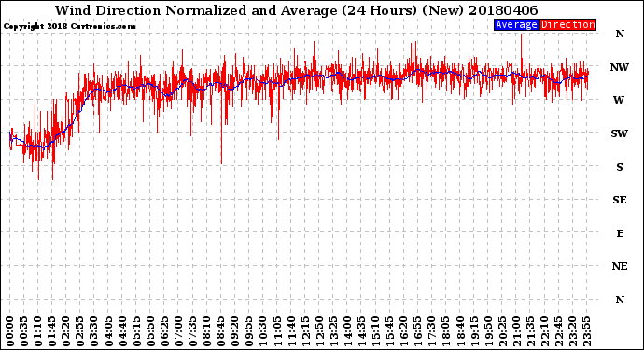Click the 22:45 time label
This screenshot has height=350, width=644.
click(558, 331)
